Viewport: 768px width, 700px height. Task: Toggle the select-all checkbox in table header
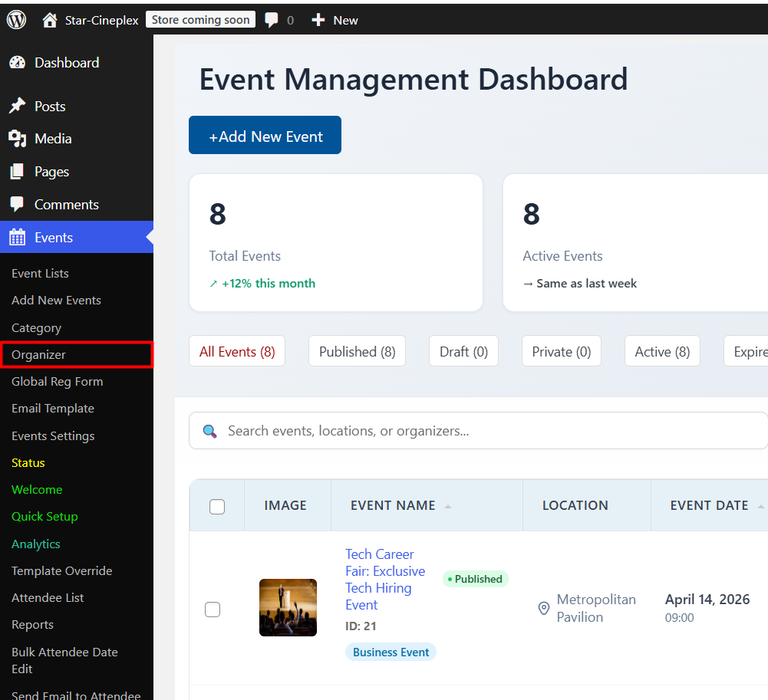[217, 506]
